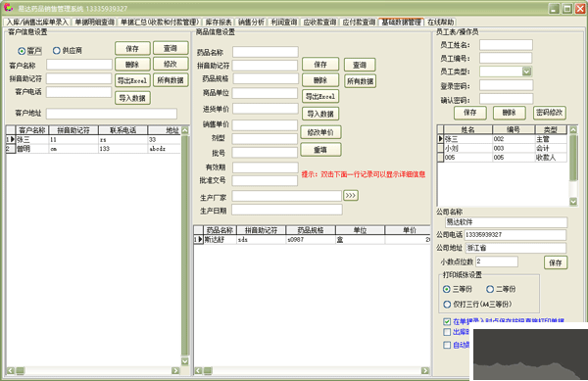Click the 客户地址 input field
Screen dimensions: 588x381
point(112,114)
